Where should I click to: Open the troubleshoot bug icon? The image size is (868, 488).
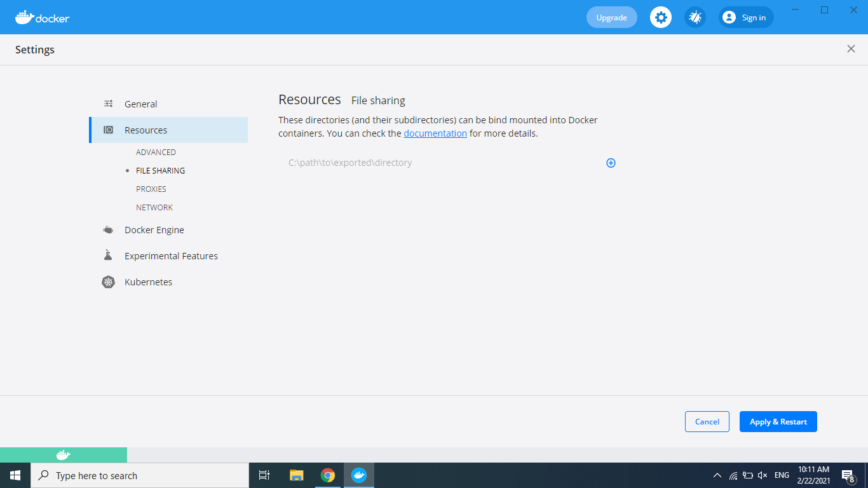695,17
